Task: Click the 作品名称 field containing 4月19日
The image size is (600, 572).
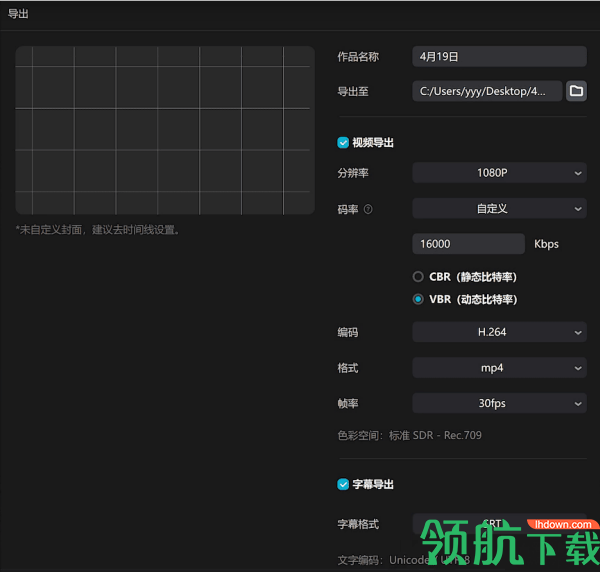Action: point(499,57)
